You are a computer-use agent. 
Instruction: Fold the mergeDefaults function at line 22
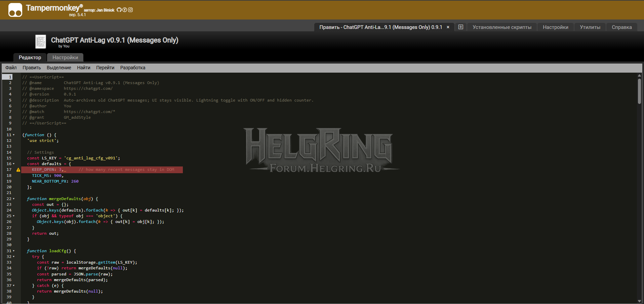click(14, 199)
